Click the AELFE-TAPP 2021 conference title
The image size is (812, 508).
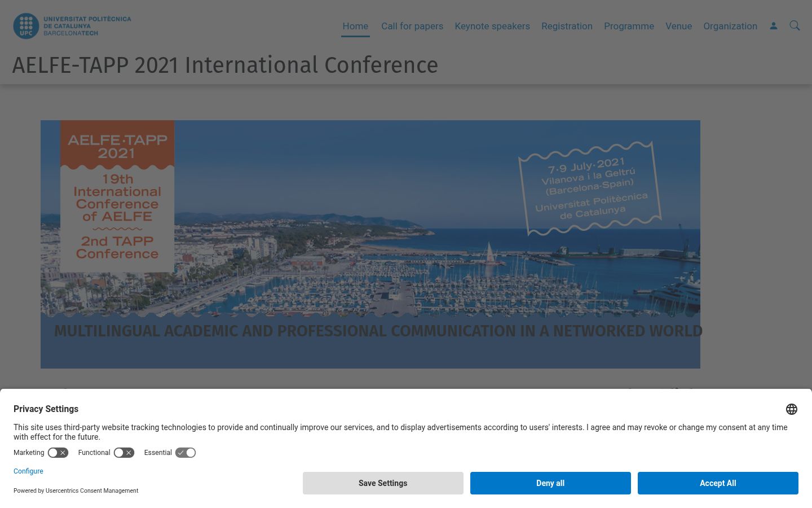tap(225, 65)
